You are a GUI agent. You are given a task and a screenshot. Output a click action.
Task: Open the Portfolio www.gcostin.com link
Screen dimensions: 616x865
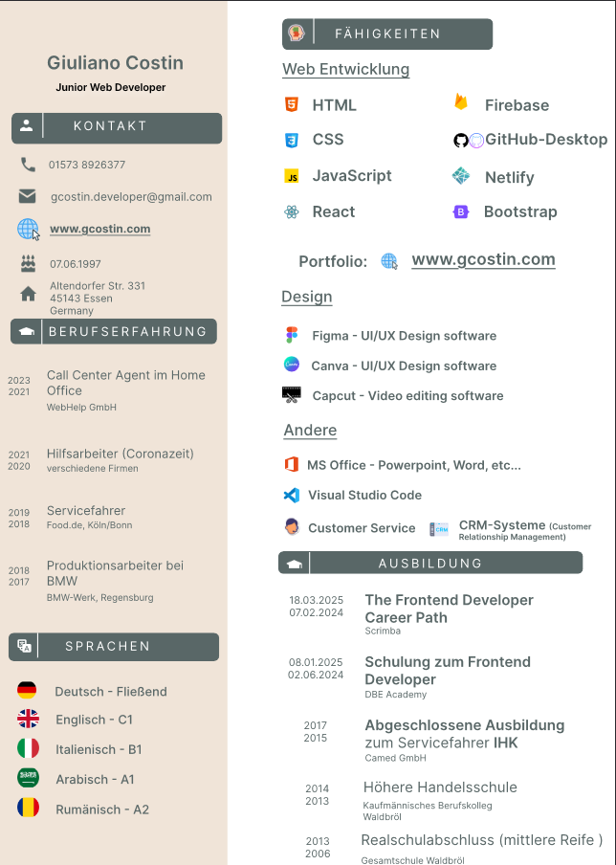483,260
